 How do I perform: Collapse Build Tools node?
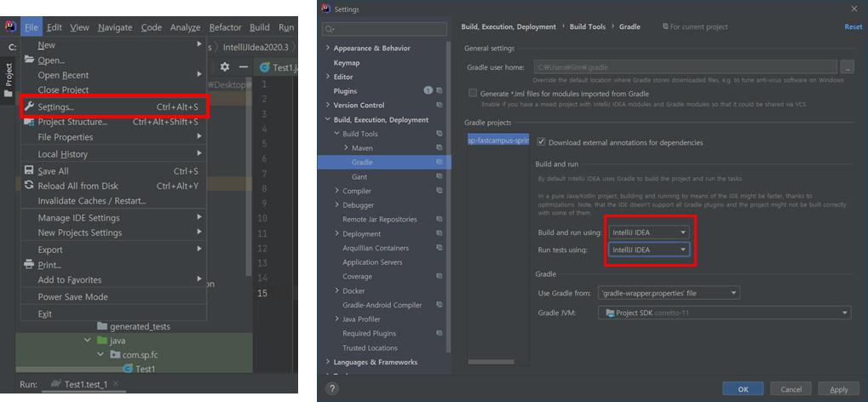point(336,134)
